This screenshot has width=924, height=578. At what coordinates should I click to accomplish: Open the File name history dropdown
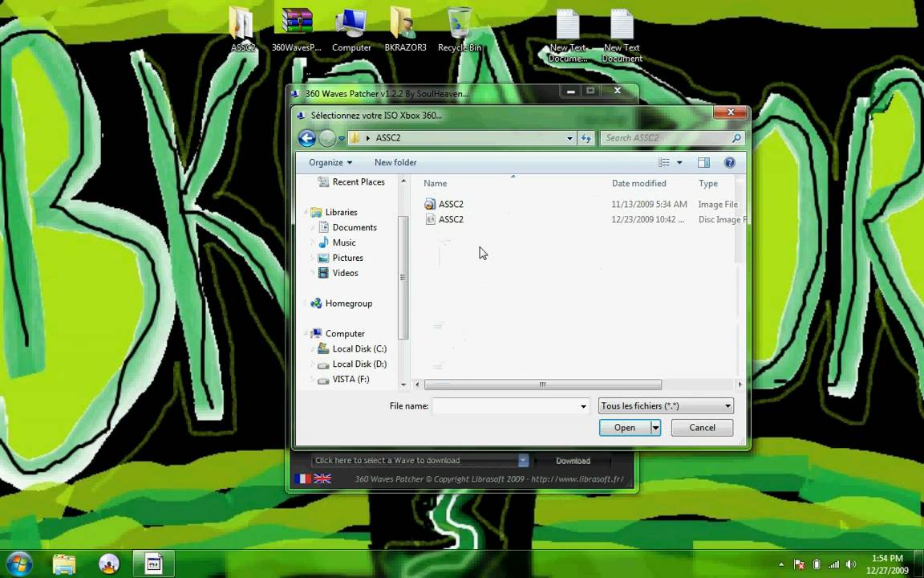583,405
